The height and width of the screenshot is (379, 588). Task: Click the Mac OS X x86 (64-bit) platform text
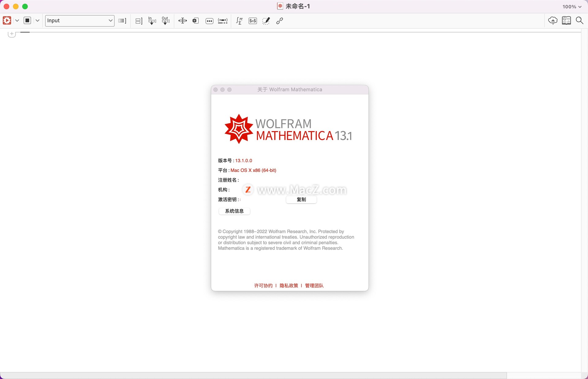253,170
